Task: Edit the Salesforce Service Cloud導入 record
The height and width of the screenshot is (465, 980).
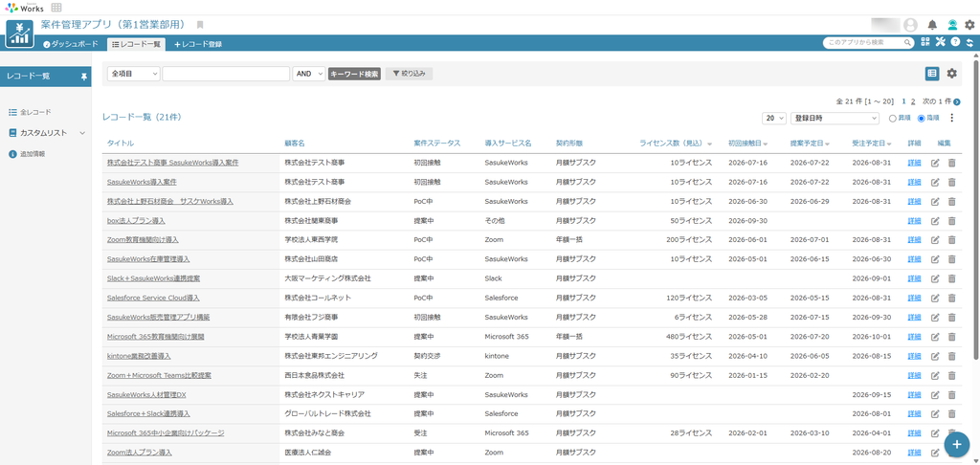Action: [935, 299]
